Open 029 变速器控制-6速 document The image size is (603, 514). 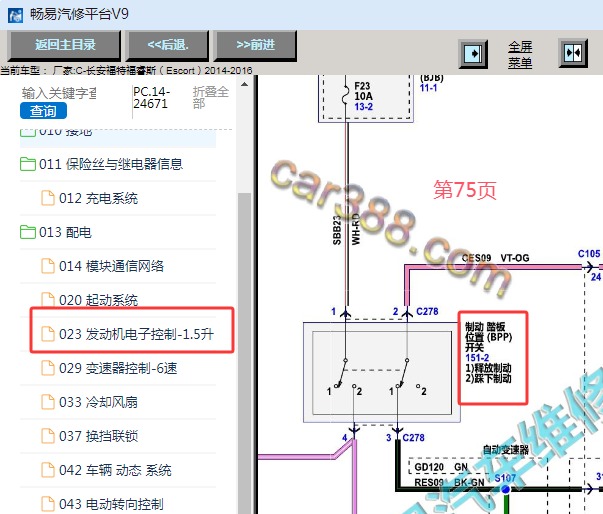[118, 368]
